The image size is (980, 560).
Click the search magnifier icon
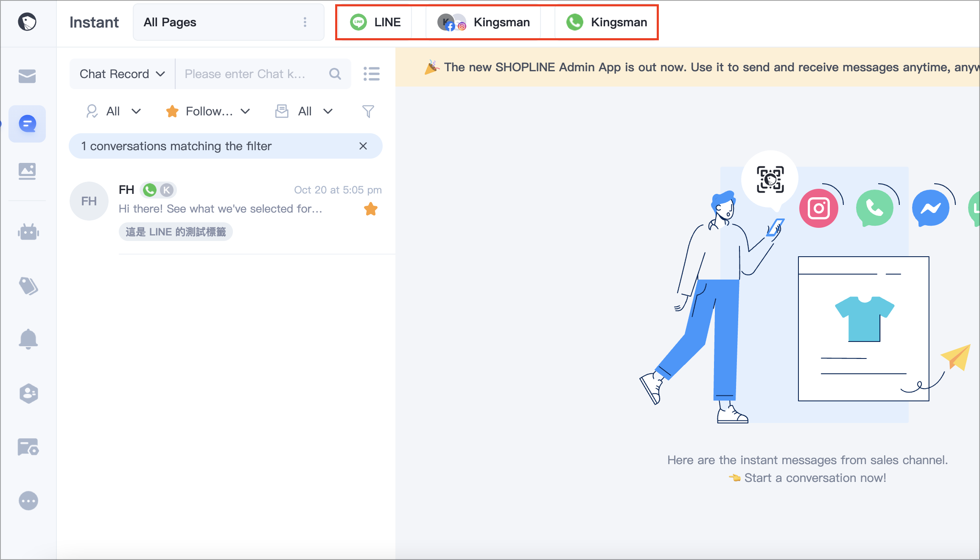tap(335, 74)
